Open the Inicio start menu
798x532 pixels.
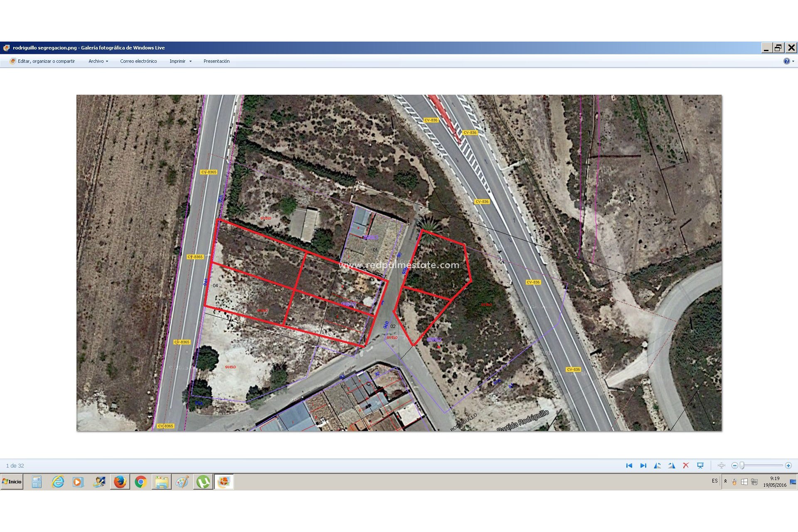pos(12,482)
